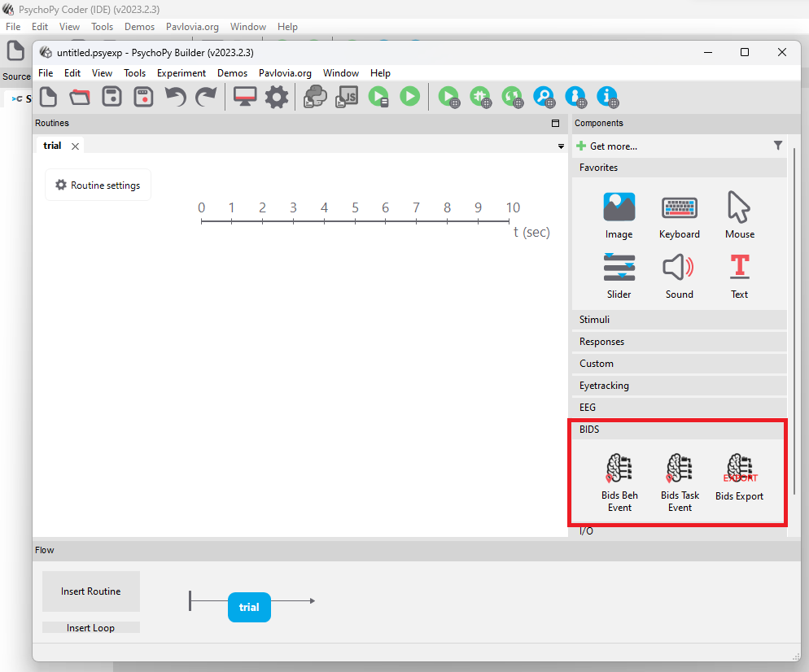This screenshot has height=672, width=809.
Task: Run the experiment with green play icon
Action: click(409, 97)
